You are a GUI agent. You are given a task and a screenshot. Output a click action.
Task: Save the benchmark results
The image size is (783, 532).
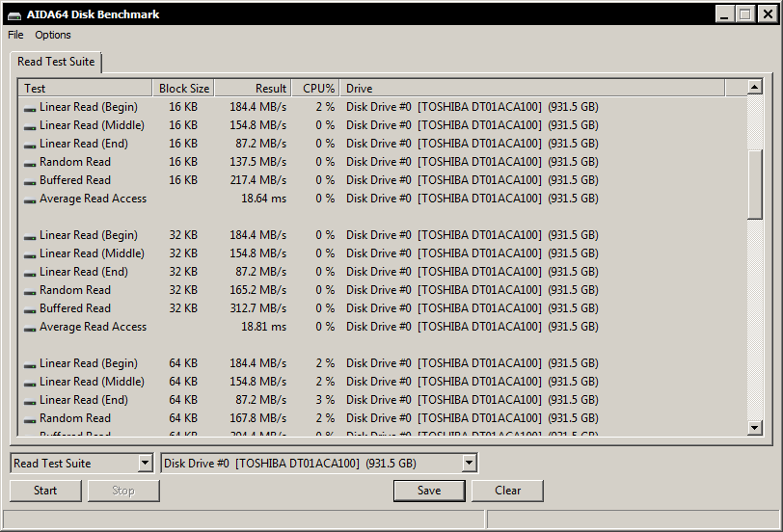click(429, 491)
